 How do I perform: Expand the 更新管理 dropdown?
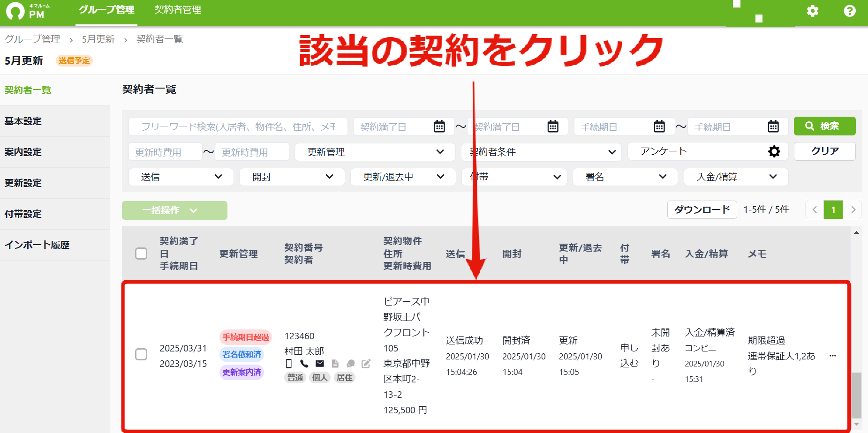(x=375, y=152)
